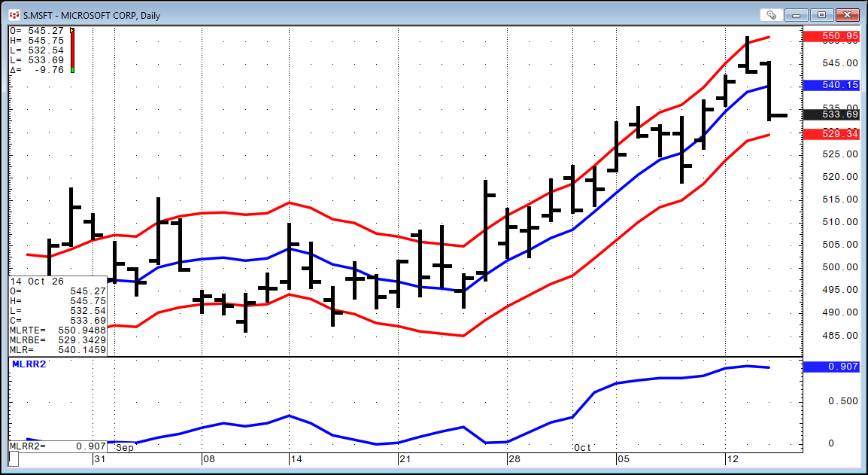Click the blue 540.15 MLR price label
868x475 pixels.
(831, 85)
